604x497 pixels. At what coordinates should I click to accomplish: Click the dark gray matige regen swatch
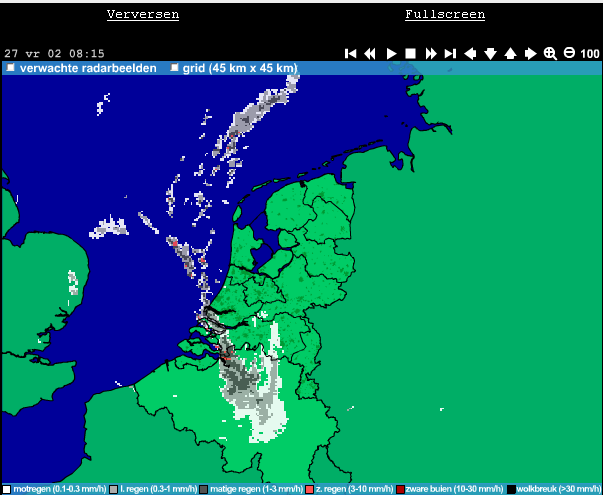[203, 489]
